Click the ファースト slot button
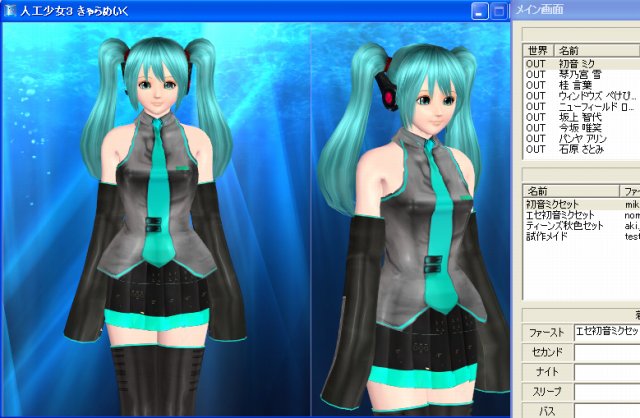This screenshot has height=418, width=640. (x=547, y=333)
